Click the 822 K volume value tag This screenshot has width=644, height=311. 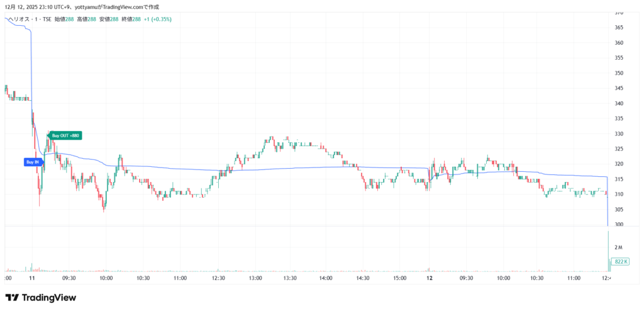622,261
